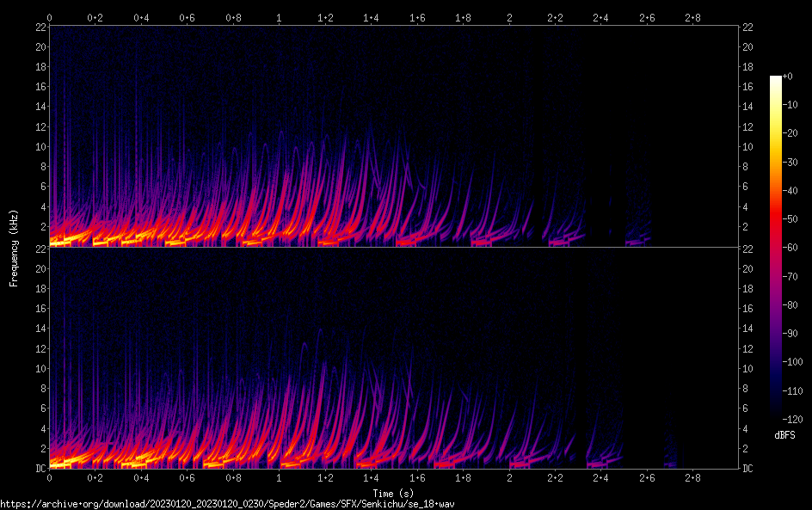Select the 1 second mark on top time axis
The height and width of the screenshot is (510, 812).
pos(279,17)
